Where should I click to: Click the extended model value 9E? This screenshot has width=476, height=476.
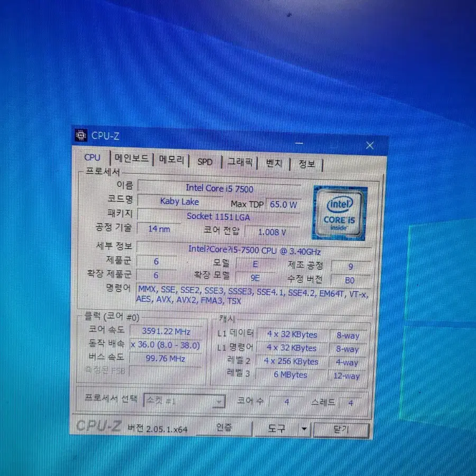(x=255, y=278)
